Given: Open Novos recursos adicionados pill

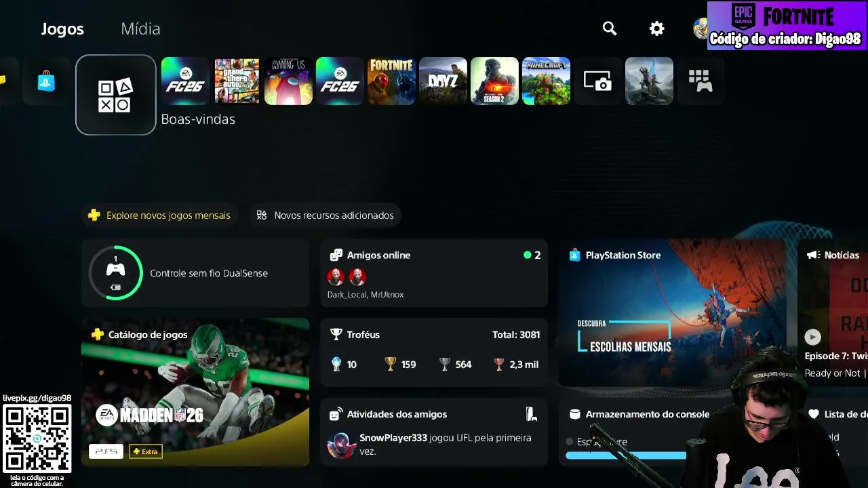Looking at the screenshot, I should pos(325,216).
